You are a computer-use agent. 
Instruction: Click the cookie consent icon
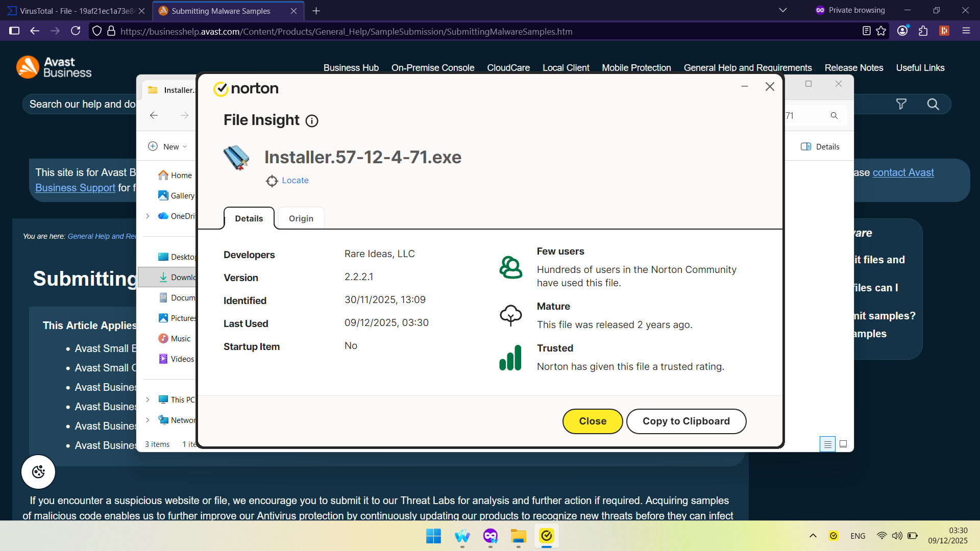(x=38, y=471)
